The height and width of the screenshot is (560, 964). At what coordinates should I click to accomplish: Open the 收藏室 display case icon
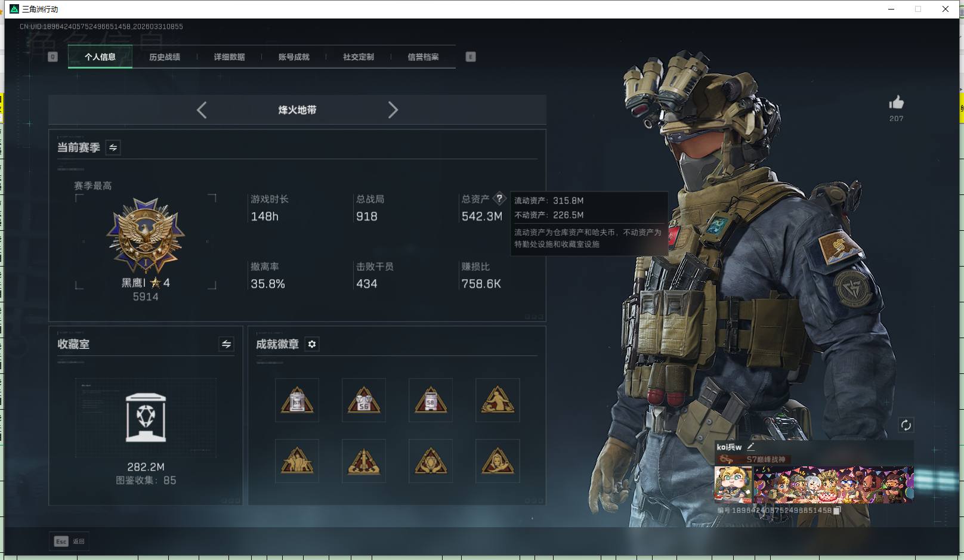pos(146,417)
